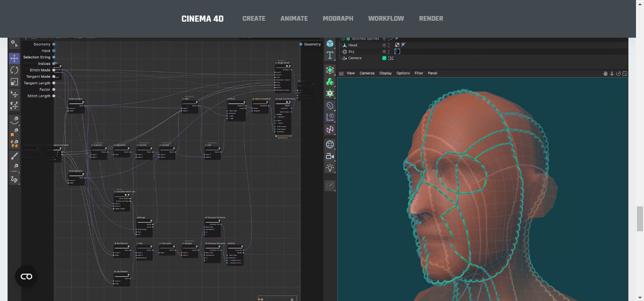Select the Camera object icon
Viewport: 644px width, 301px height.
(x=330, y=156)
